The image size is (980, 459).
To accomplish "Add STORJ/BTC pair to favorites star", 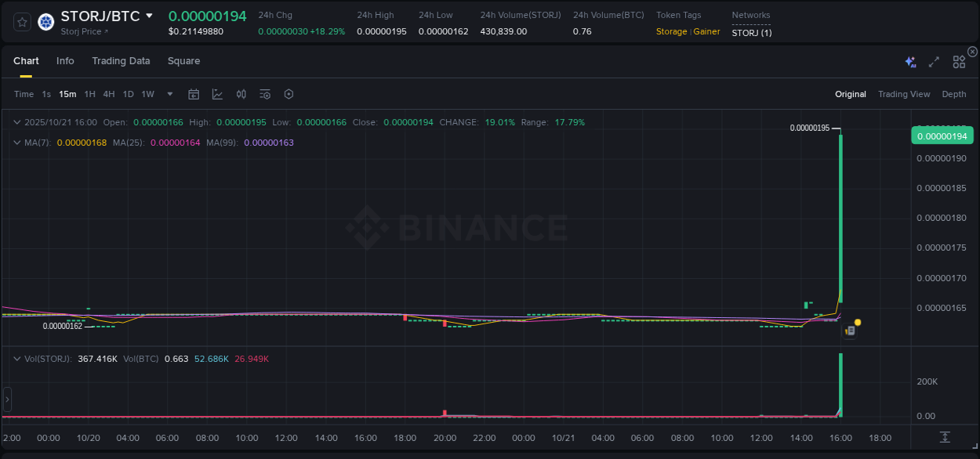I will pyautogui.click(x=21, y=22).
